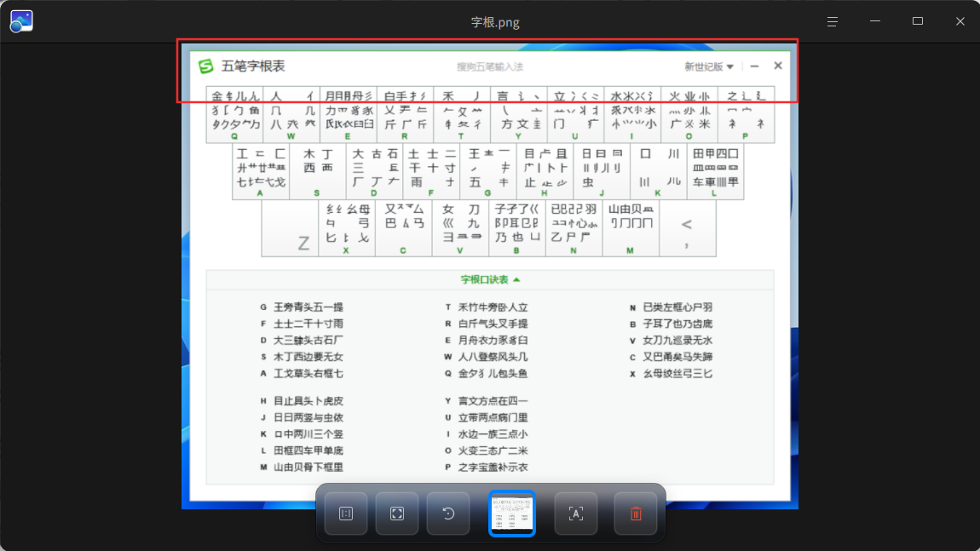Close the image viewer window

click(960, 21)
